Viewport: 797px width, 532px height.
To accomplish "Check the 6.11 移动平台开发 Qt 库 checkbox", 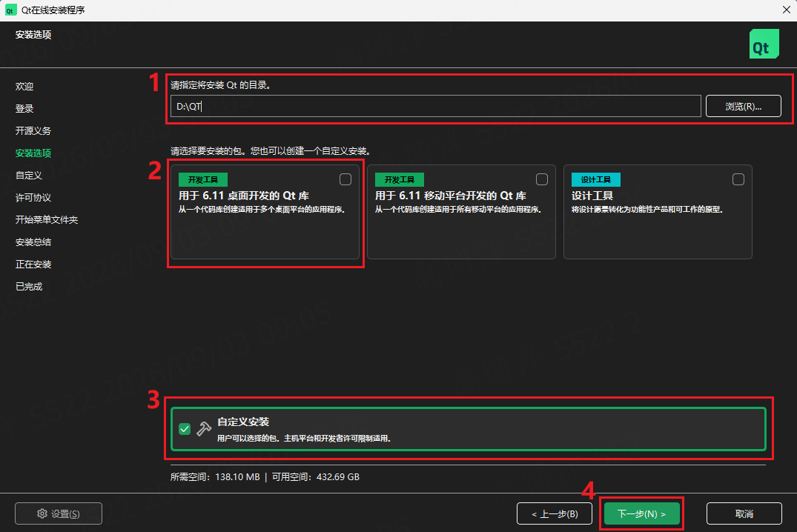I will [542, 179].
